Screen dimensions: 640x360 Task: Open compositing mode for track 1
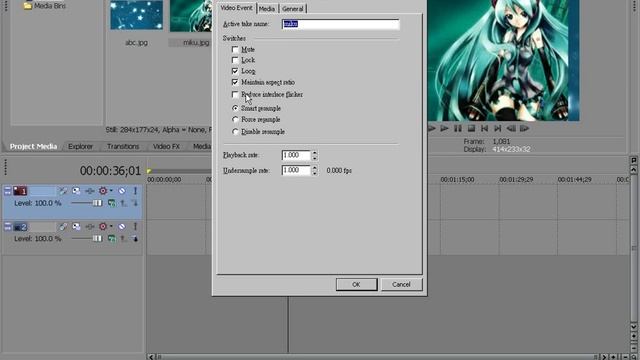111,203
